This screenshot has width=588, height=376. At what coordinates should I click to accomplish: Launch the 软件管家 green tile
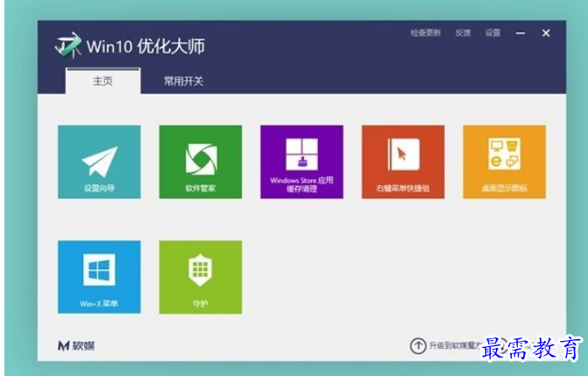201,162
